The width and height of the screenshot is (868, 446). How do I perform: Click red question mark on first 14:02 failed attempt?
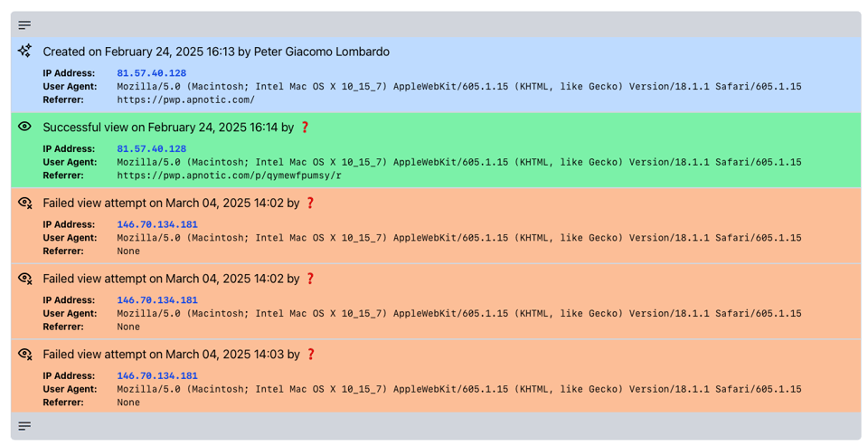[310, 204]
